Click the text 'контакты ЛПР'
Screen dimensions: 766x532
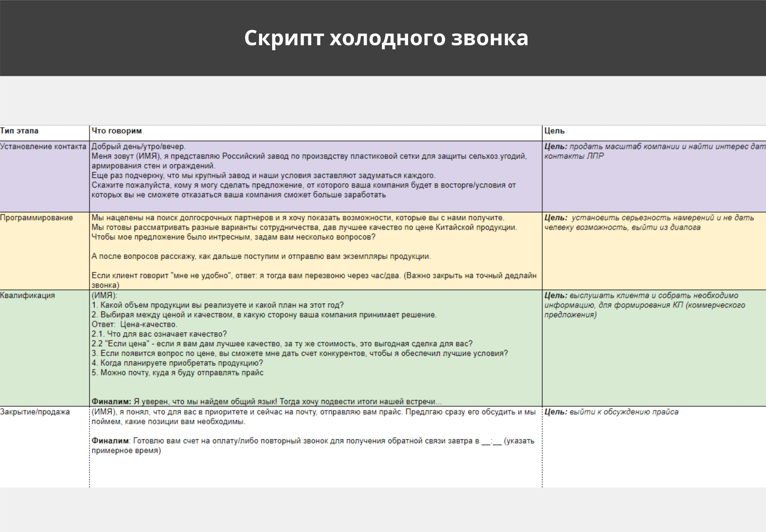[x=574, y=156]
